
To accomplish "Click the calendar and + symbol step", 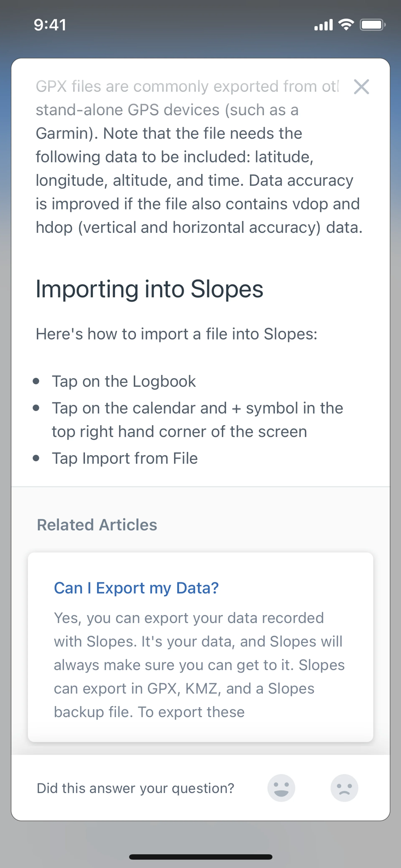I will (197, 420).
